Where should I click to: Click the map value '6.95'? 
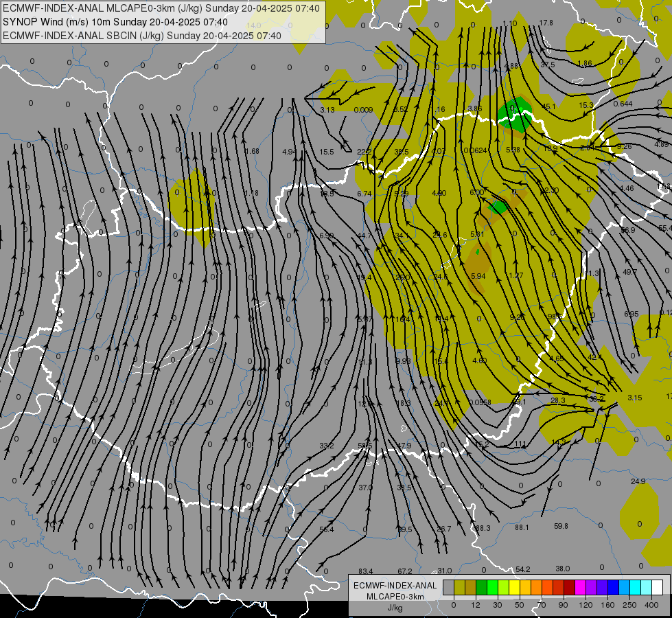coord(632,314)
